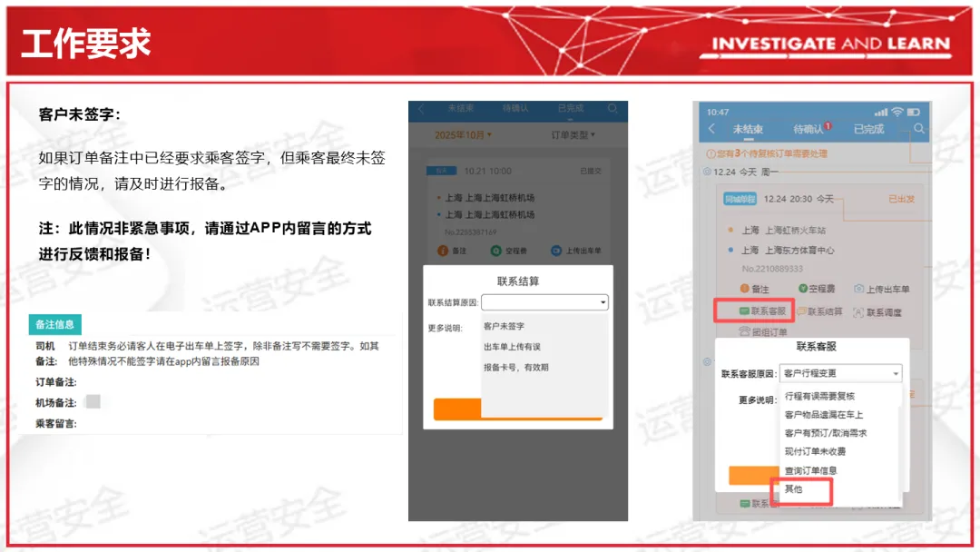This screenshot has width=980, height=552.
Task: Click order number No.2255387169
Action: tap(471, 232)
